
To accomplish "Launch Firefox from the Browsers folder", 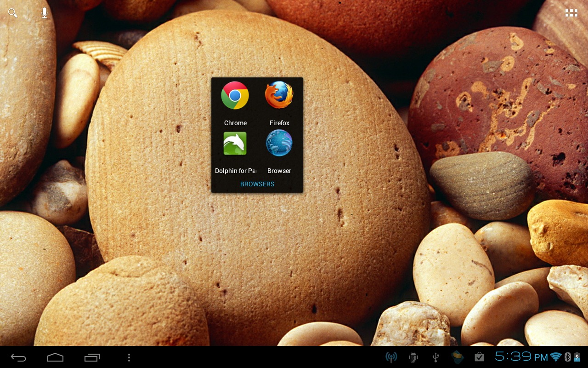I will click(x=279, y=96).
